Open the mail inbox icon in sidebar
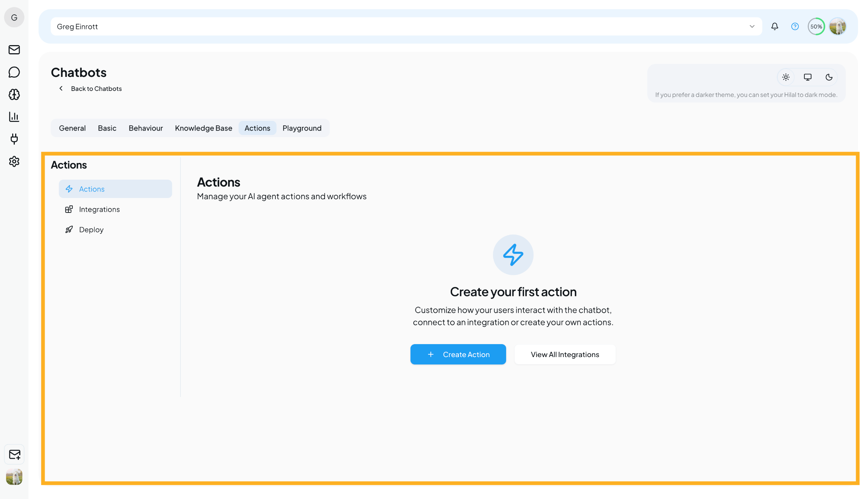868x499 pixels. [x=14, y=50]
